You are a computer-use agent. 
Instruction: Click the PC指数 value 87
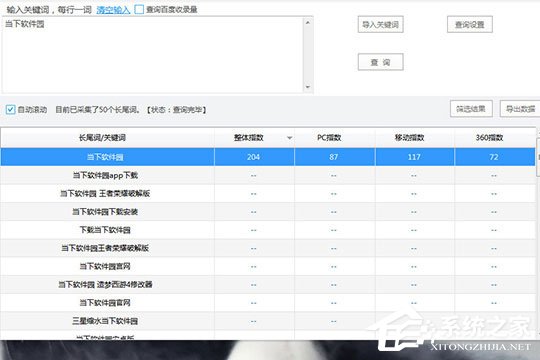pos(333,157)
